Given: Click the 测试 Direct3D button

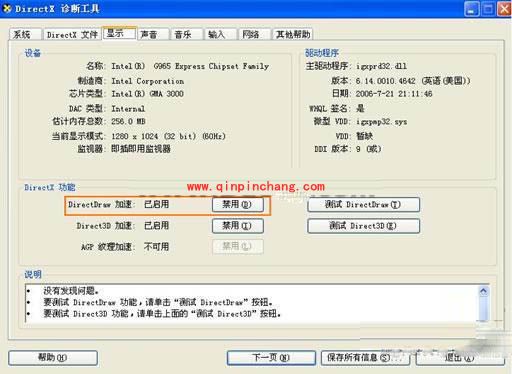Looking at the screenshot, I should [363, 226].
